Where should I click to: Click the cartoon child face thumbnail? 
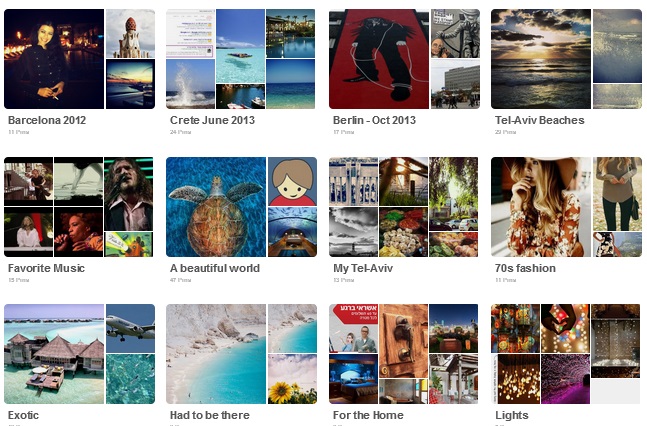coord(293,181)
